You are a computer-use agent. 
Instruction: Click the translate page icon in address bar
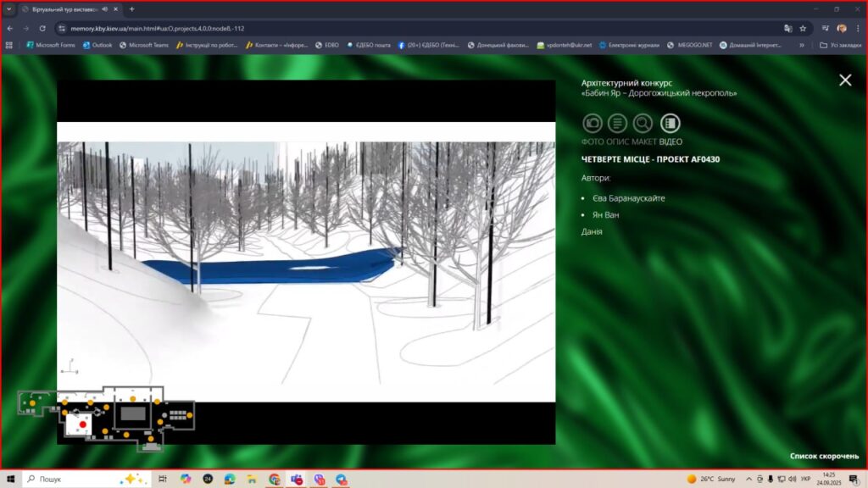[x=787, y=28]
